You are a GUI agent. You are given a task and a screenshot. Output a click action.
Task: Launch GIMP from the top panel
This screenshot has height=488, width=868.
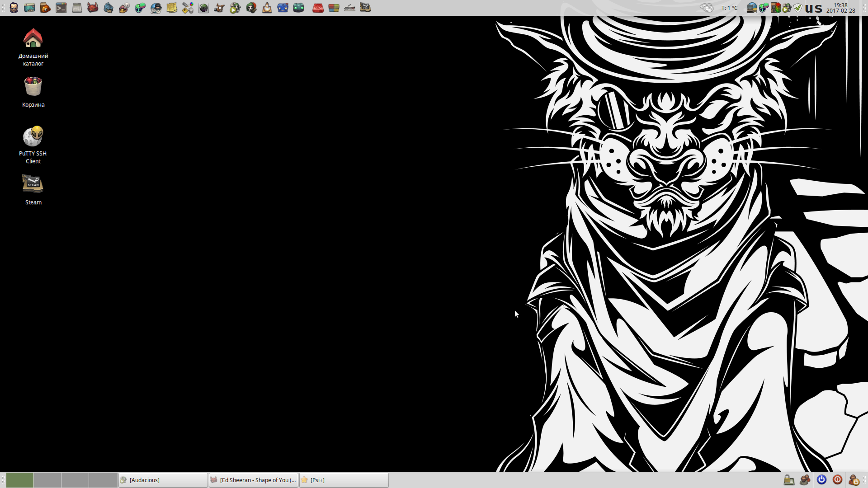[x=219, y=8]
